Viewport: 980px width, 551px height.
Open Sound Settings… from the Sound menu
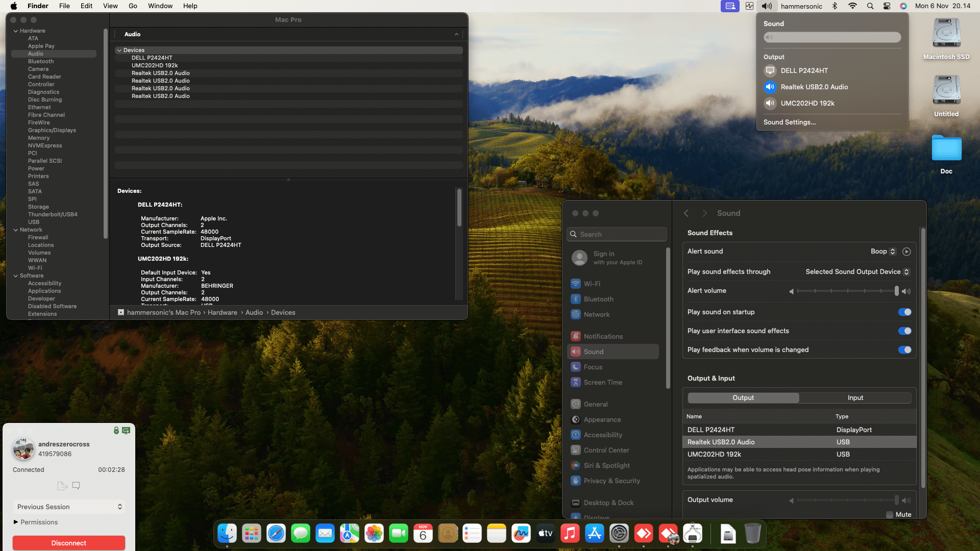tap(790, 122)
